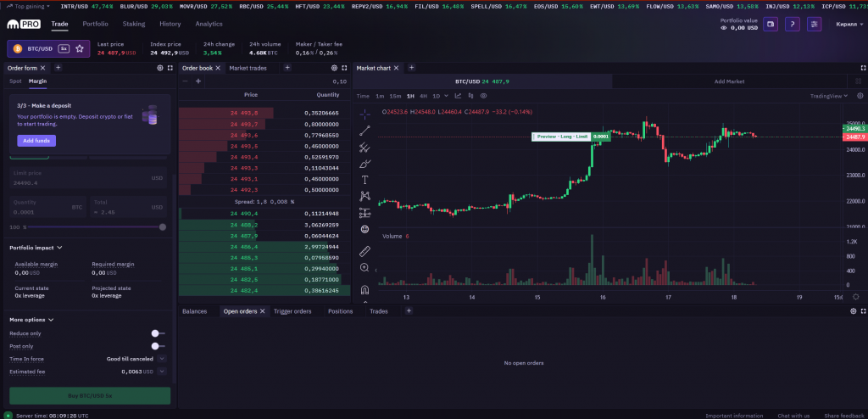Pick the ruler measure tool

(364, 251)
